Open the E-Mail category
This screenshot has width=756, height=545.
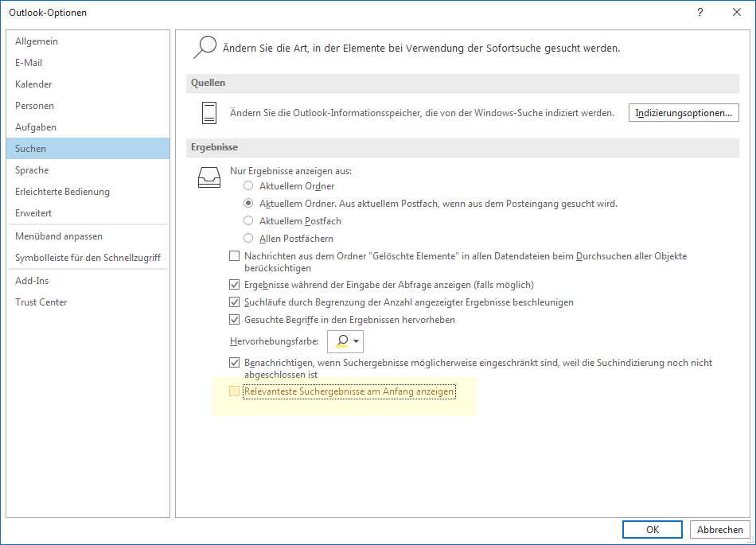88,63
